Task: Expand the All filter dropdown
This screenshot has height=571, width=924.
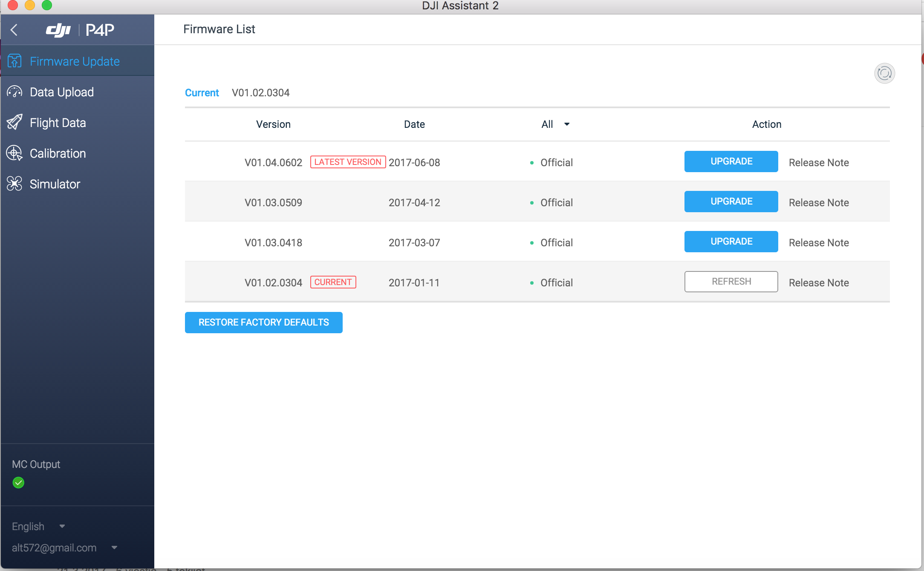Action: pos(555,124)
